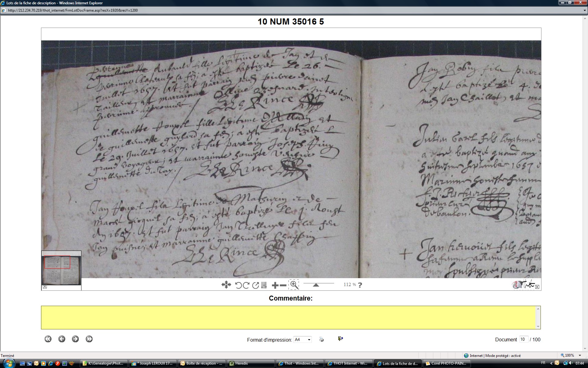Click the exit door icon

point(340,339)
